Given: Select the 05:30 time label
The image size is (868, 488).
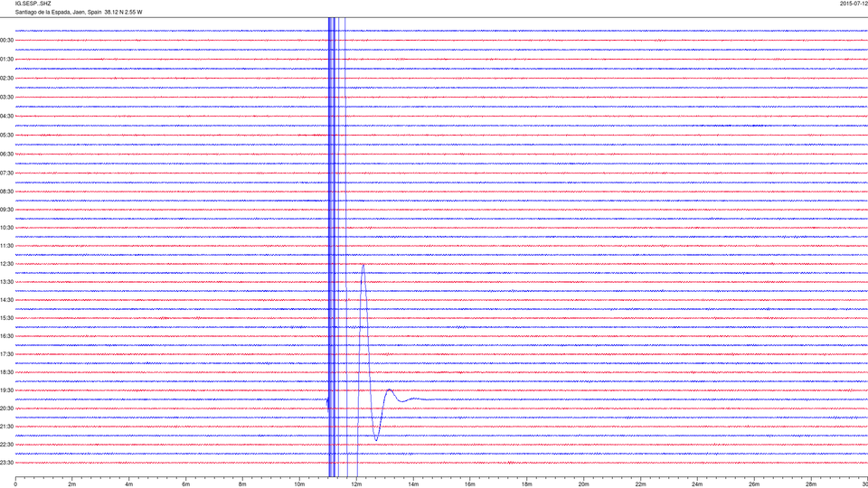Looking at the screenshot, I should click(6, 135).
